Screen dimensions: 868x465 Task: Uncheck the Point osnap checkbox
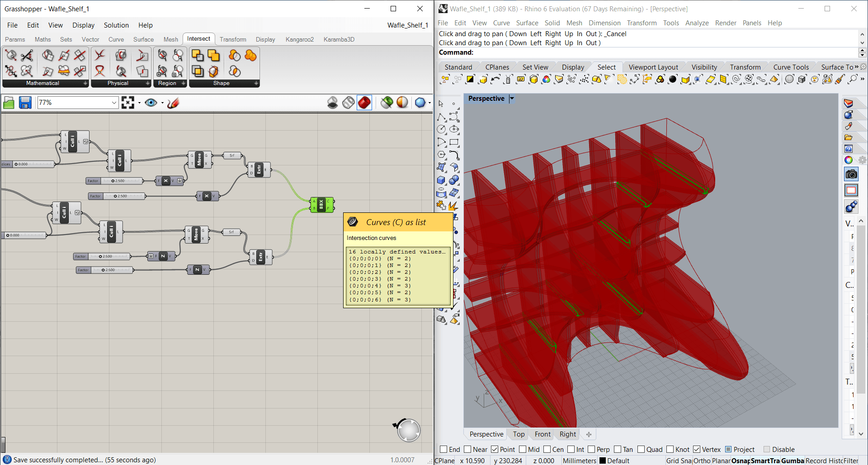pos(495,449)
